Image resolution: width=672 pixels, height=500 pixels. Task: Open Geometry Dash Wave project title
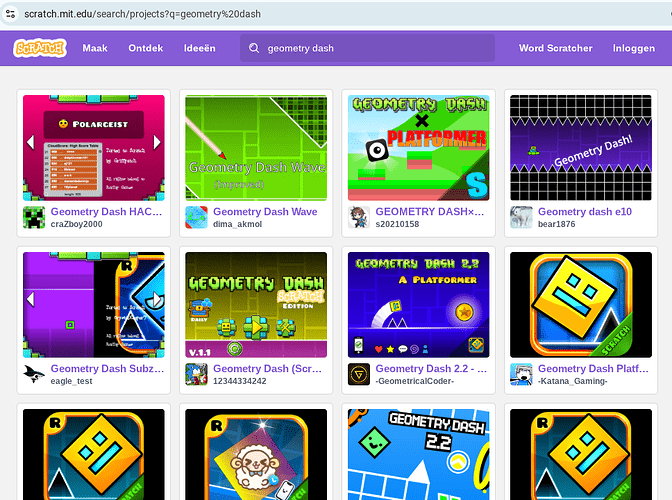[265, 212]
